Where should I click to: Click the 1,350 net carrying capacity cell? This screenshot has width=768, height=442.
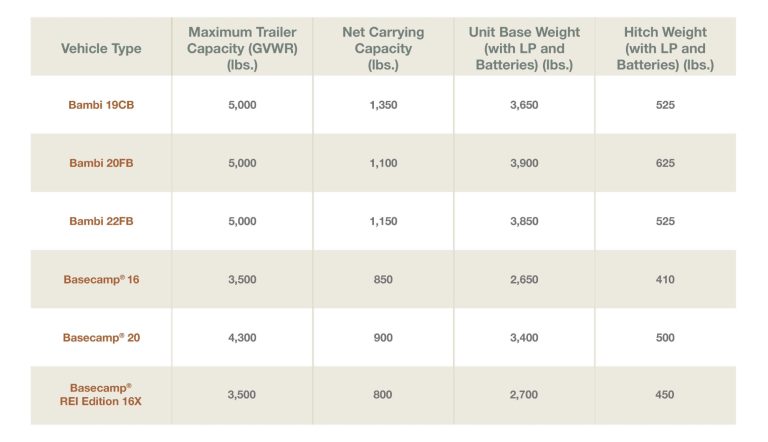point(383,104)
